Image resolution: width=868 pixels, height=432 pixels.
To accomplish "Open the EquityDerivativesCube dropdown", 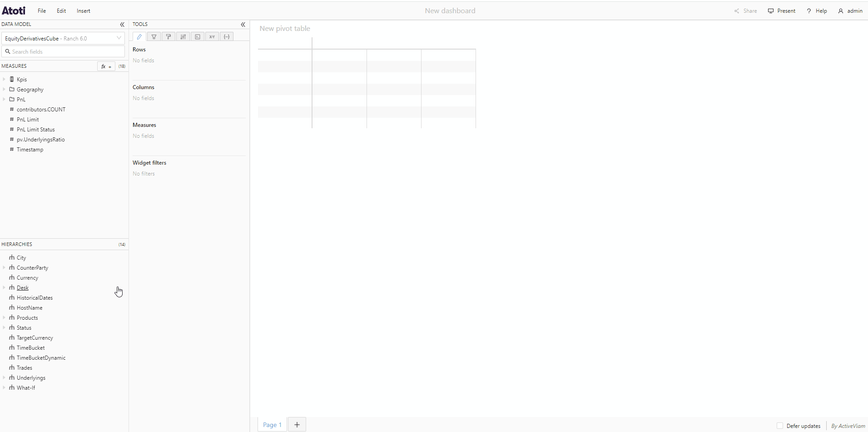I will tap(63, 39).
